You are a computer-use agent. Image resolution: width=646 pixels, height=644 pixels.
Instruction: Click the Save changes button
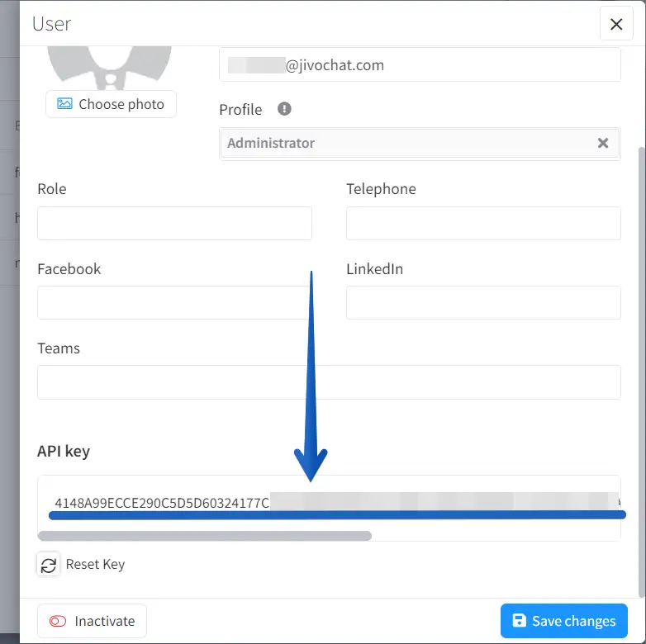564,621
